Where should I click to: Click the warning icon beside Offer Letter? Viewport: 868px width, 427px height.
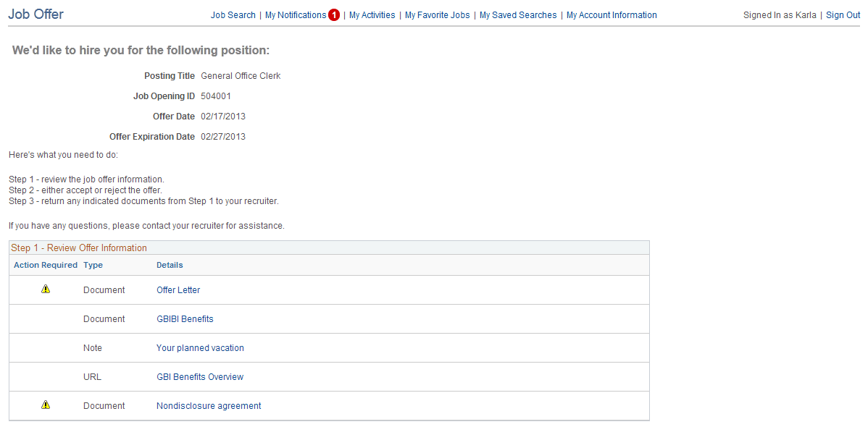point(46,289)
